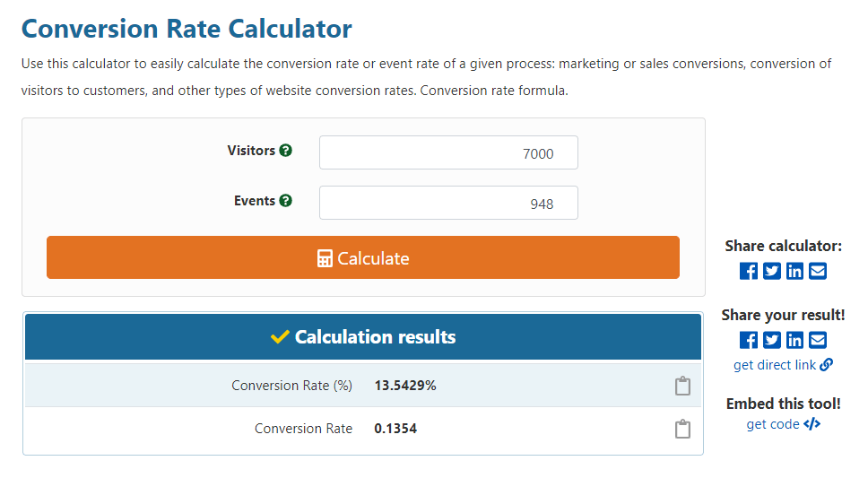868x478 pixels.
Task: Share your result on Twitter
Action: [772, 340]
